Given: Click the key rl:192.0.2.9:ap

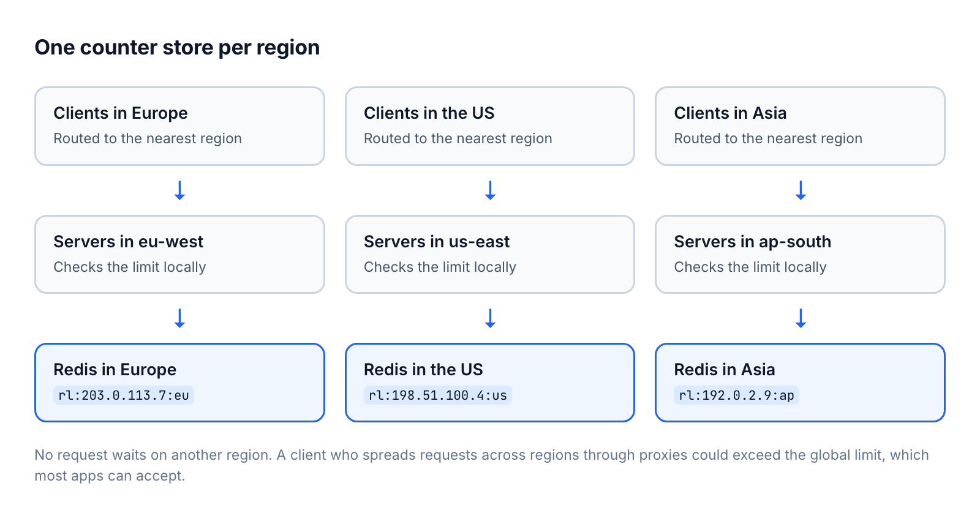Looking at the screenshot, I should point(736,395).
